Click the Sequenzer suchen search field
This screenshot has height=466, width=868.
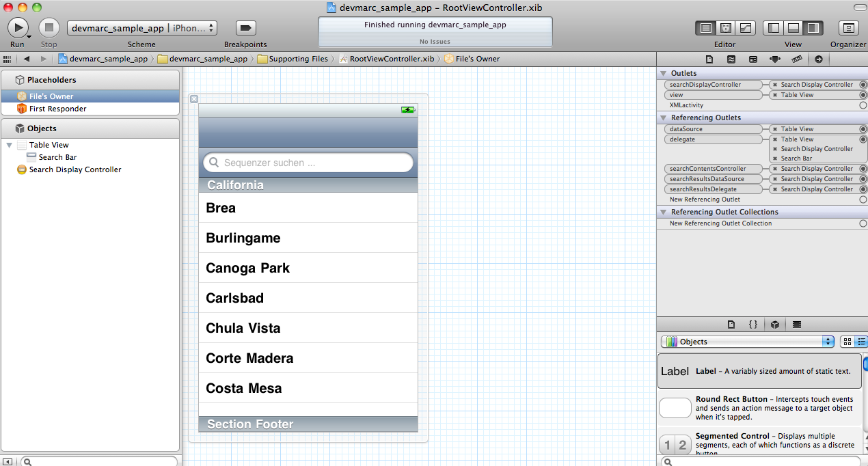click(308, 163)
